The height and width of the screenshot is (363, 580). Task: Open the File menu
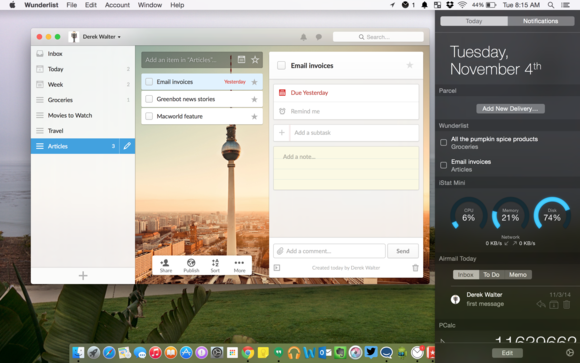71,5
